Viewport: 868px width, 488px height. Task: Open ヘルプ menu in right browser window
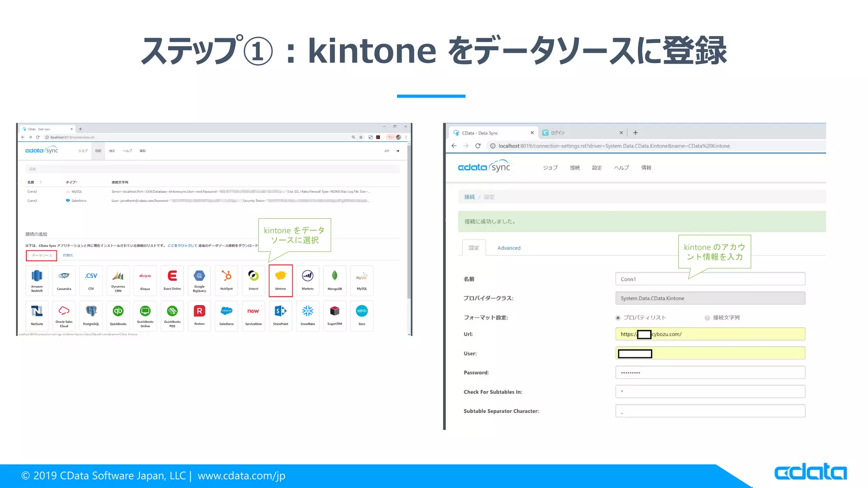point(621,168)
